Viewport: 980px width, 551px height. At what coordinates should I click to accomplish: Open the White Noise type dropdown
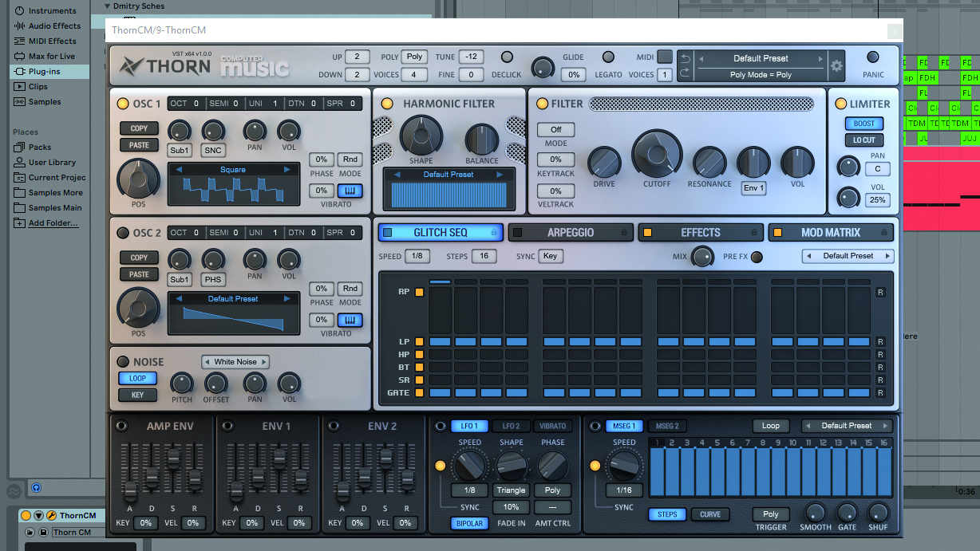(x=235, y=362)
